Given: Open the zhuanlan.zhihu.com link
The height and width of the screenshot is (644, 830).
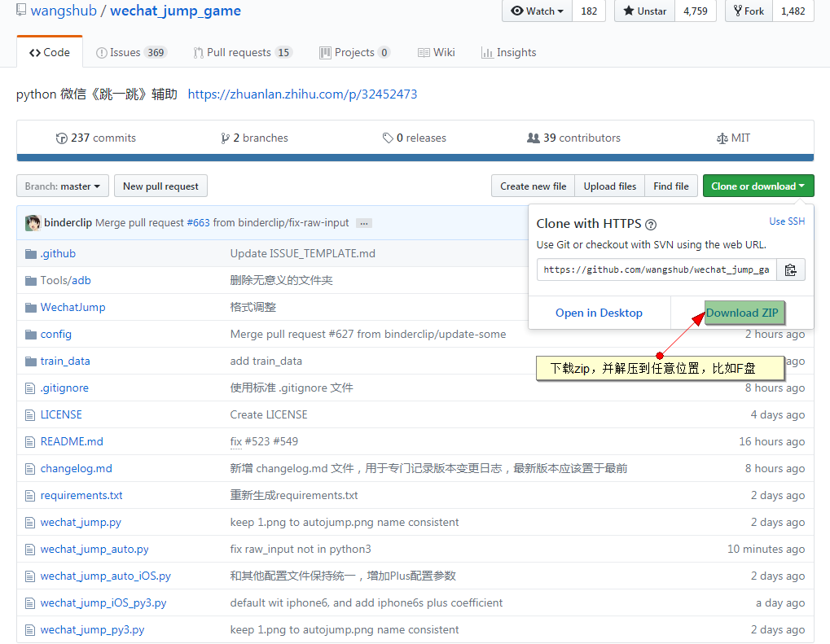Looking at the screenshot, I should [302, 94].
